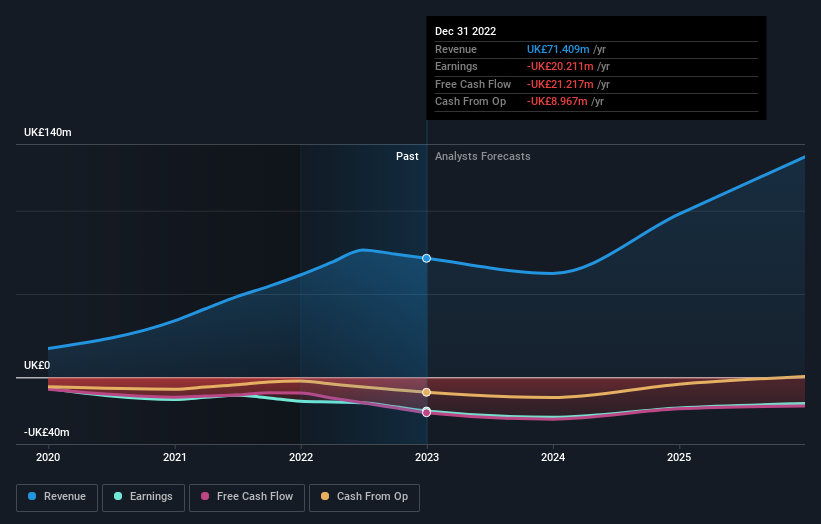Viewport: 821px width, 524px height.
Task: Toggle the Earnings legend button
Action: tap(143, 497)
